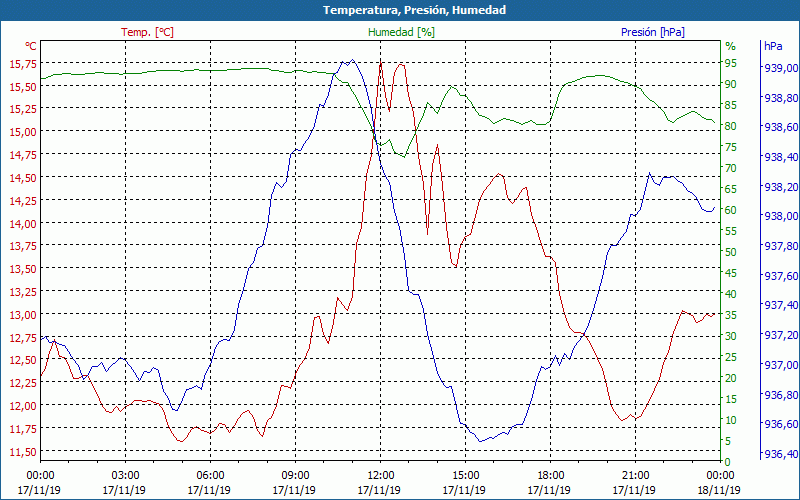The height and width of the screenshot is (500, 800).
Task: Click the '21:00' time axis label
Action: pyautogui.click(x=635, y=476)
